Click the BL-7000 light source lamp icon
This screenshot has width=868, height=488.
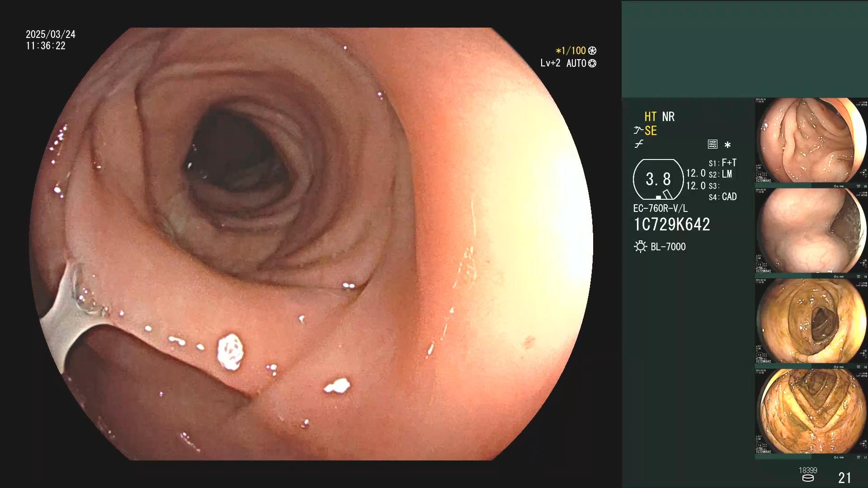tap(640, 247)
